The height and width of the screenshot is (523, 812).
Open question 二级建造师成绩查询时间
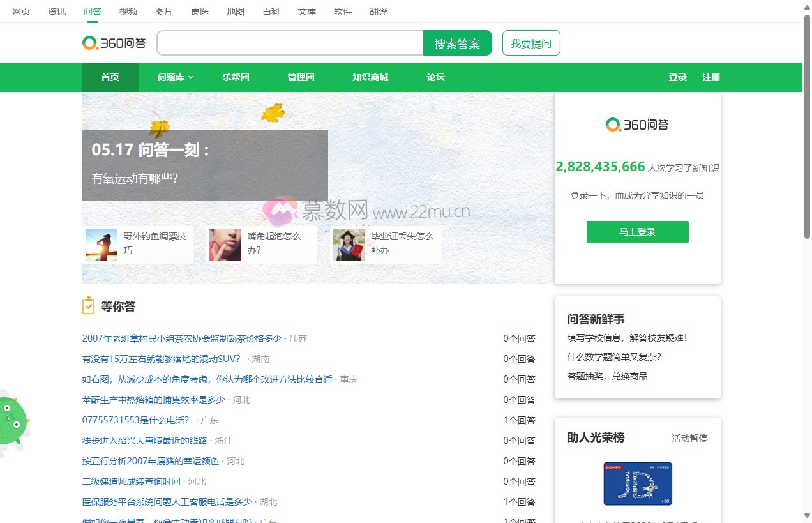131,481
